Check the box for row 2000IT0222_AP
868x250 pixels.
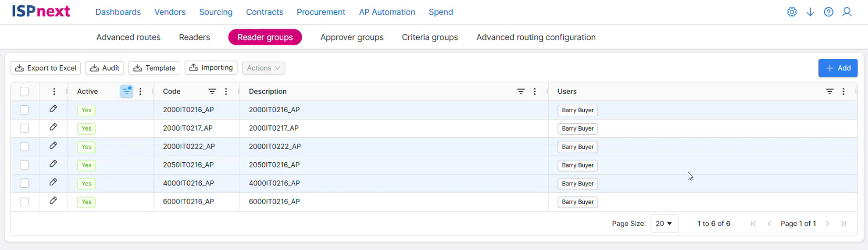[x=25, y=147]
